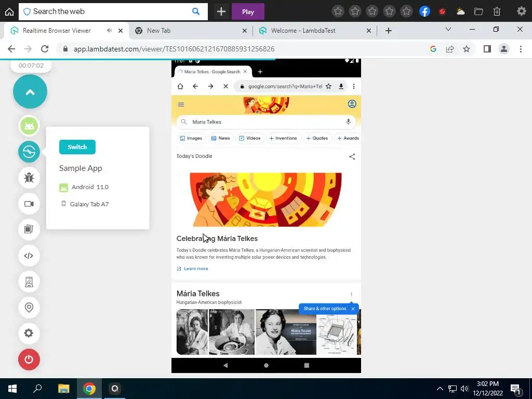Image resolution: width=532 pixels, height=399 pixels.
Task: Click the device rotate icon
Action: (x=29, y=282)
